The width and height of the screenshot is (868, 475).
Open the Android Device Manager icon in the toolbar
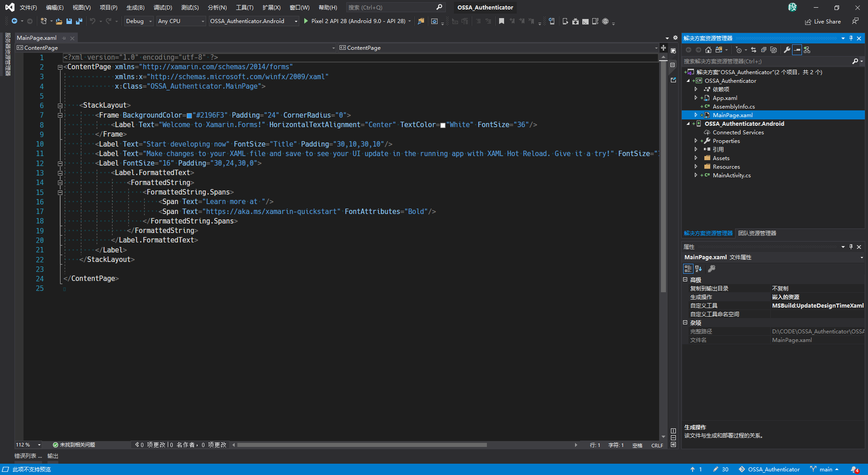(x=565, y=21)
